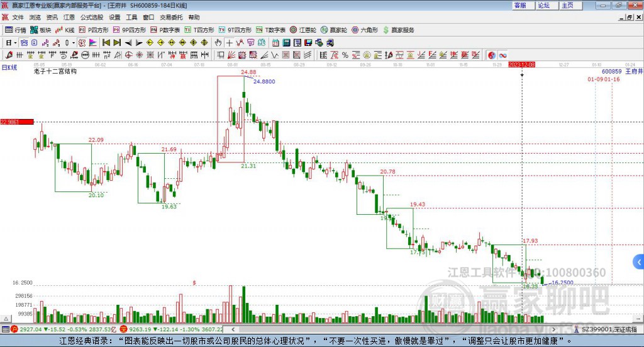Open the 设置 menu

tap(114, 17)
